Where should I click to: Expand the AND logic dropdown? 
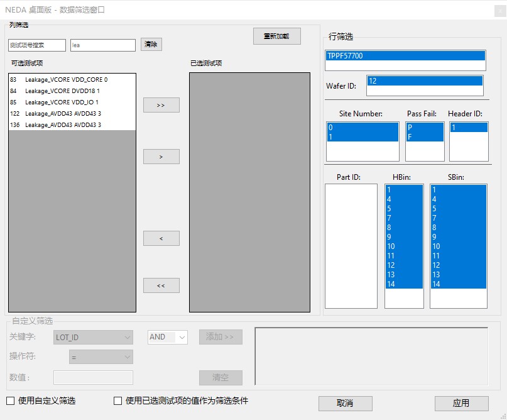pos(168,338)
